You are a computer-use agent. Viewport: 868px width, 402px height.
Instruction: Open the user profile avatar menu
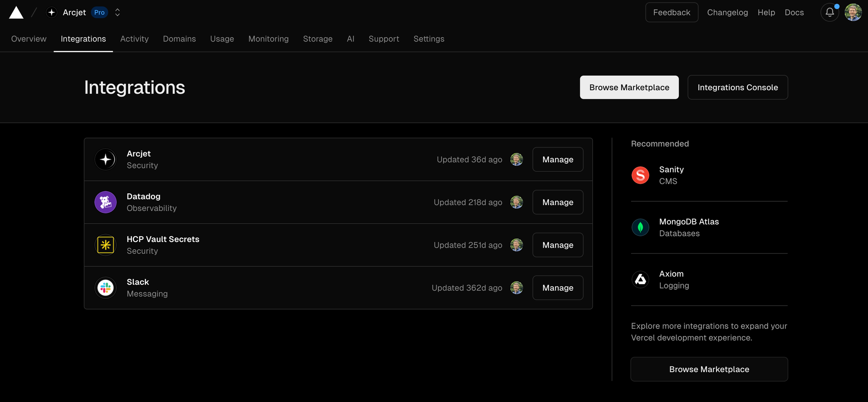(853, 12)
